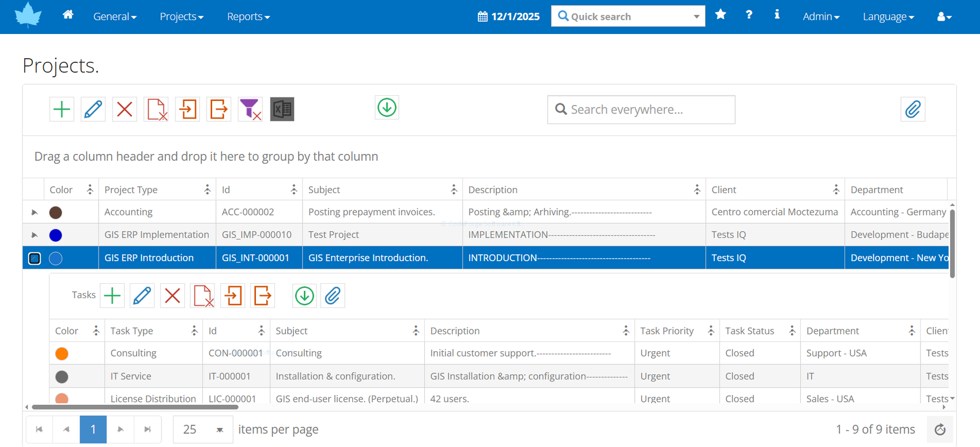Open the Projects menu
This screenshot has height=447, width=980.
pos(182,17)
